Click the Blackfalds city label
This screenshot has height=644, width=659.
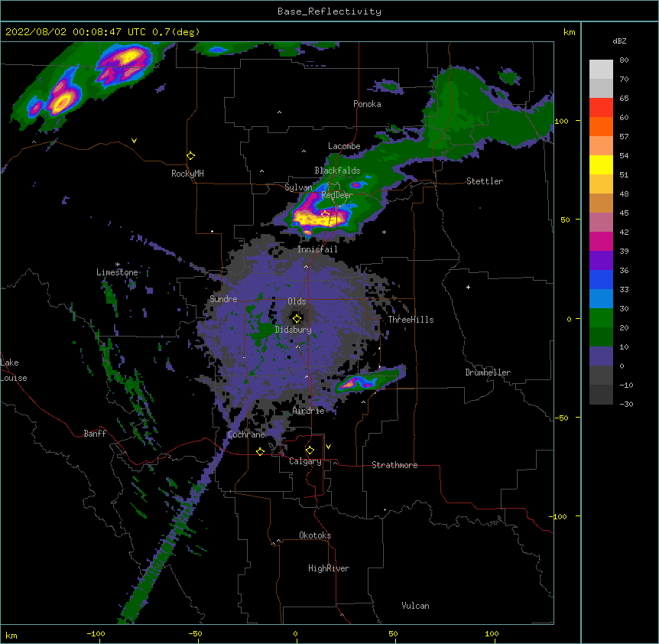(337, 171)
